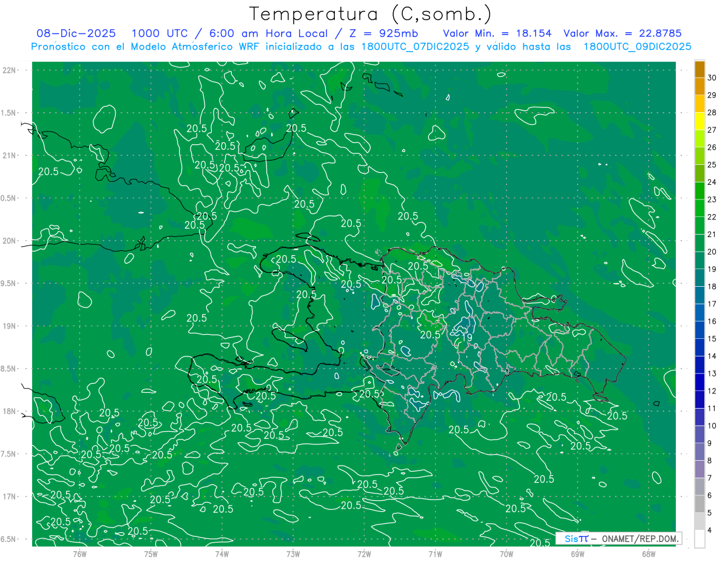Click the '21N' latitude axis label

8,155
